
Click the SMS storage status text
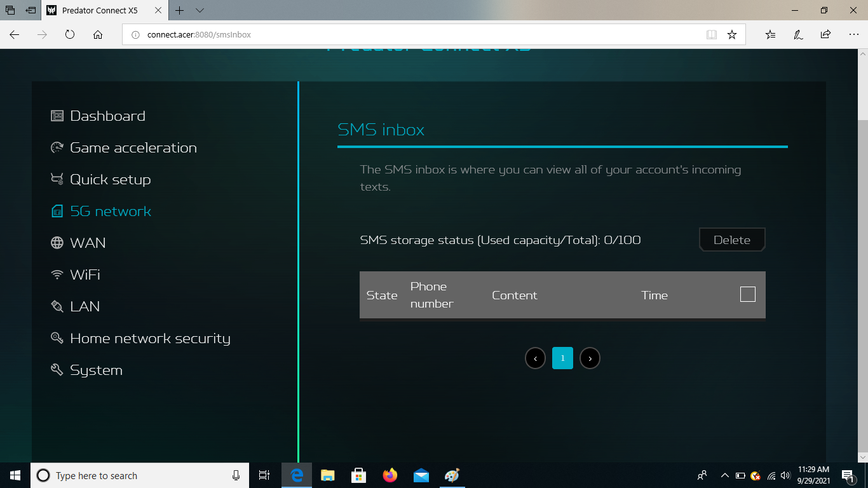[x=500, y=240]
